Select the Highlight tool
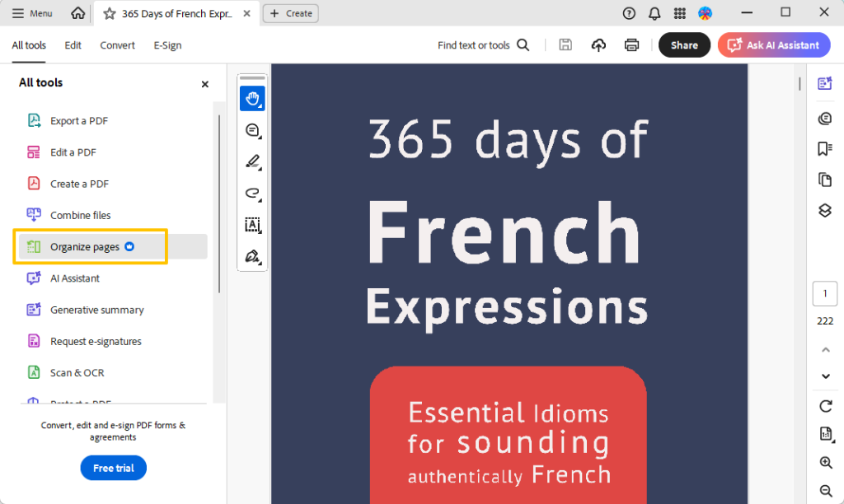Image resolution: width=844 pixels, height=504 pixels. (252, 161)
